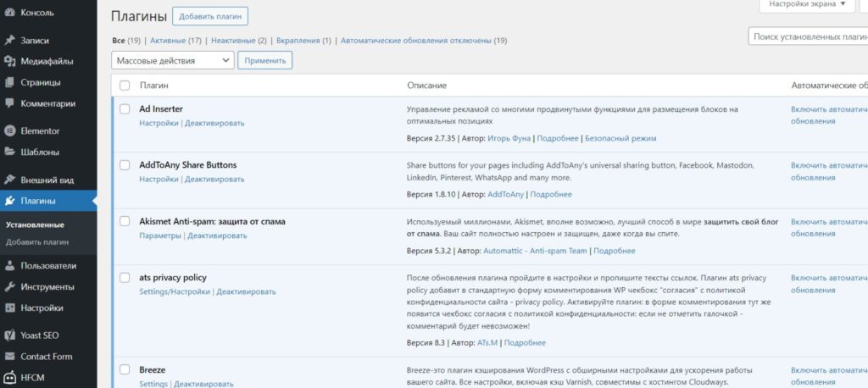The height and width of the screenshot is (388, 868).
Task: Tick the select-all checkbox in table header
Action: click(125, 86)
